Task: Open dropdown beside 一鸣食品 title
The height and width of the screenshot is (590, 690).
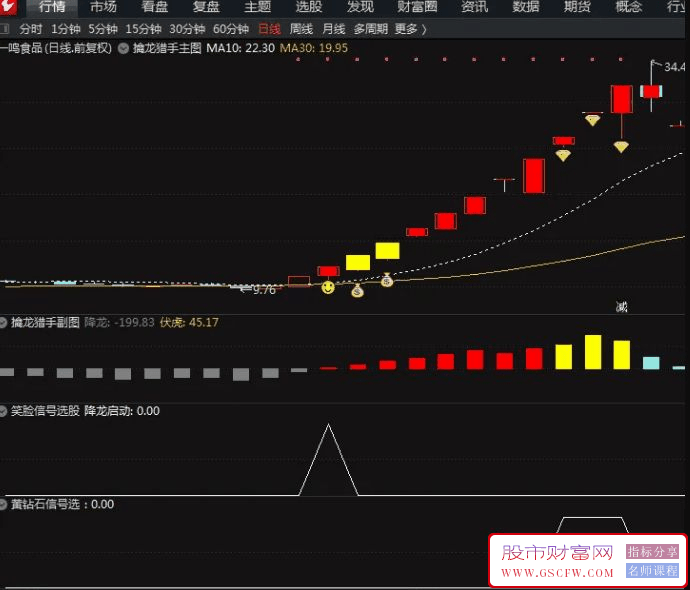Action: (123, 48)
